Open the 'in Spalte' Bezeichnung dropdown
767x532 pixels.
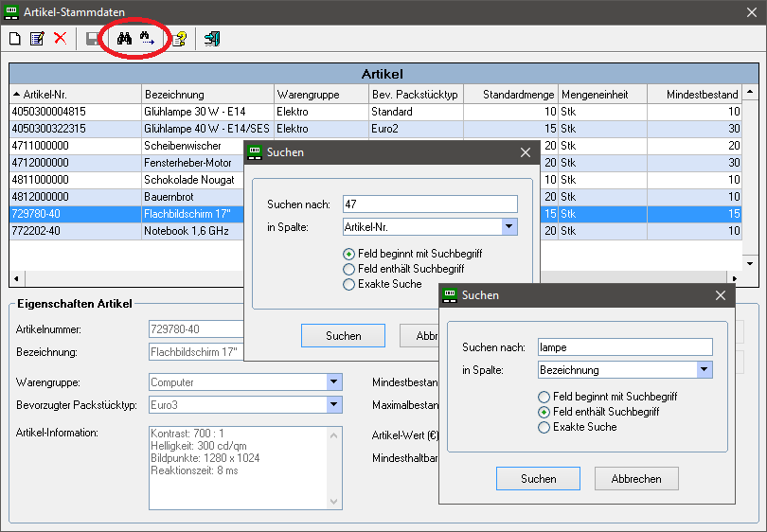(704, 370)
